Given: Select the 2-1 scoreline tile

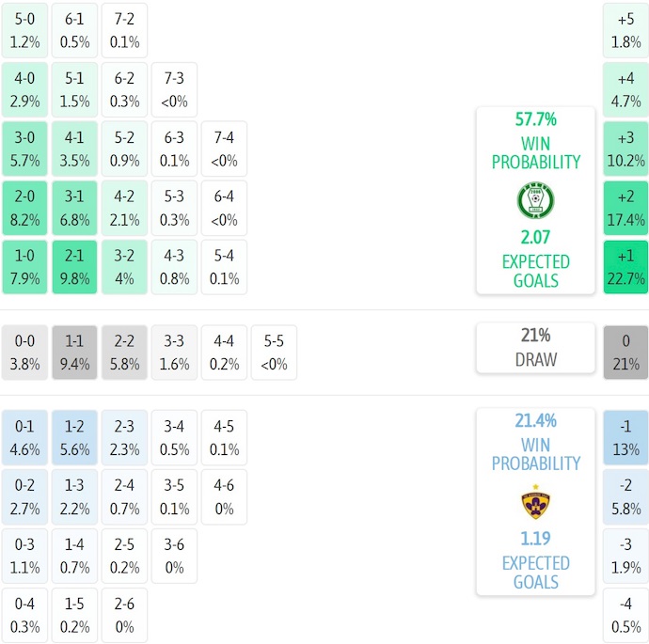Looking at the screenshot, I should 75,268.
